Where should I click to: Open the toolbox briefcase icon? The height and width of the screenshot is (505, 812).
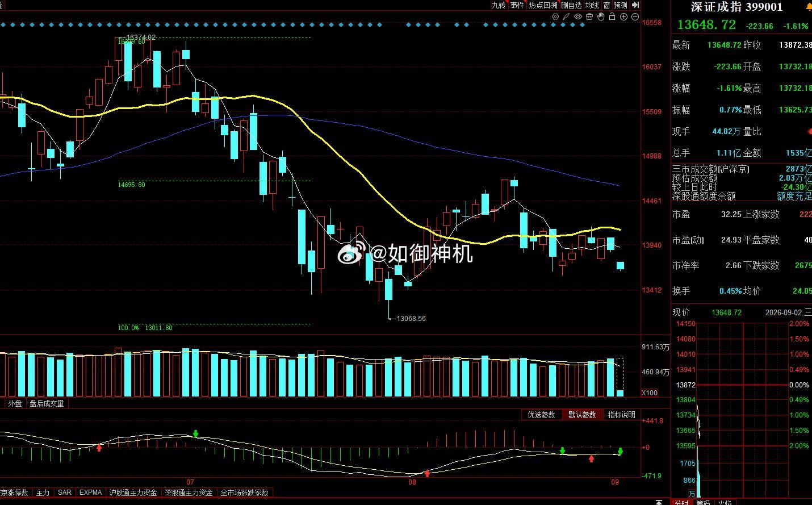tap(589, 16)
